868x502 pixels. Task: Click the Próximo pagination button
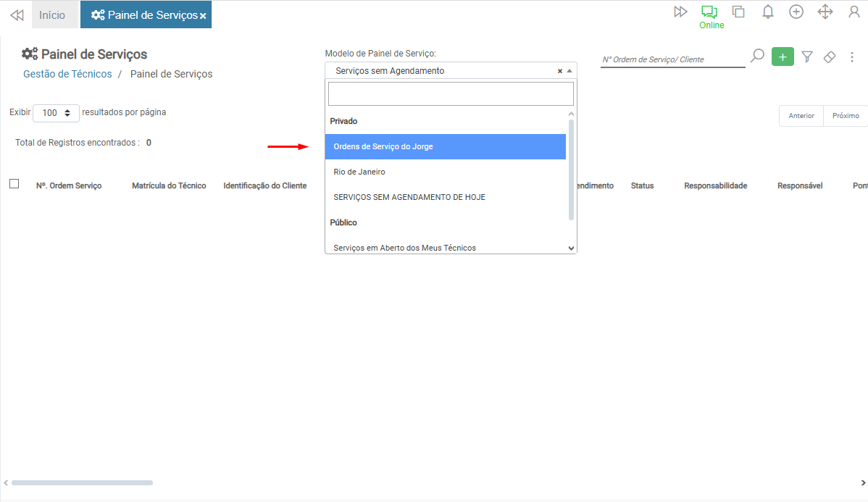846,116
